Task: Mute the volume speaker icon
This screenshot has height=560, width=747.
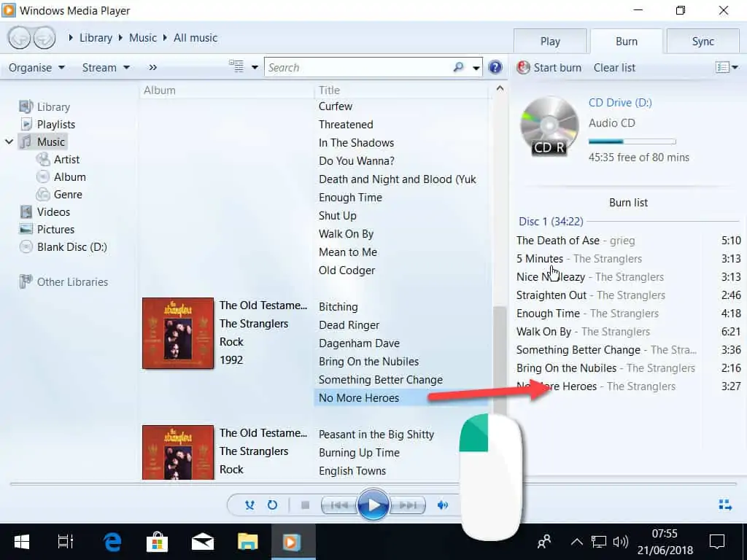Action: [442, 505]
